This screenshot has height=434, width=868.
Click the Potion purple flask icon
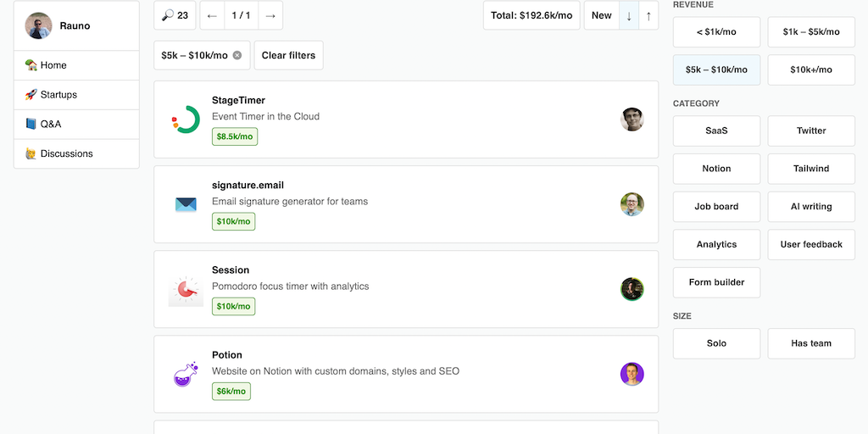[186, 374]
